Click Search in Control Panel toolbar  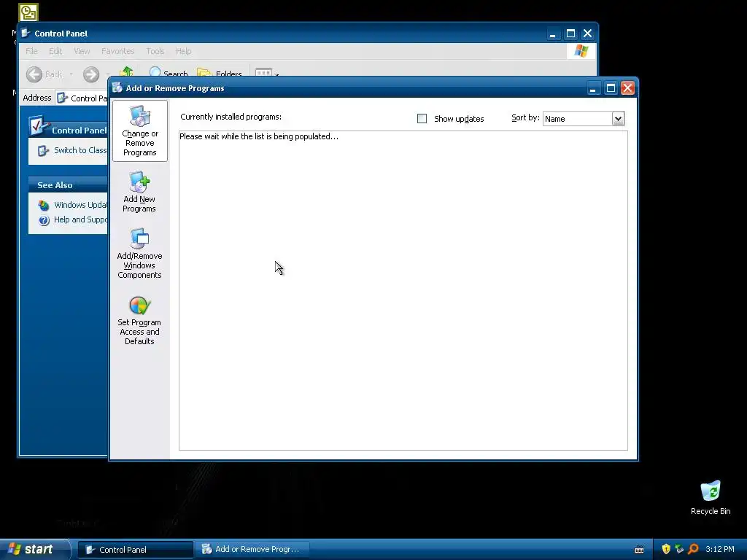click(x=169, y=72)
